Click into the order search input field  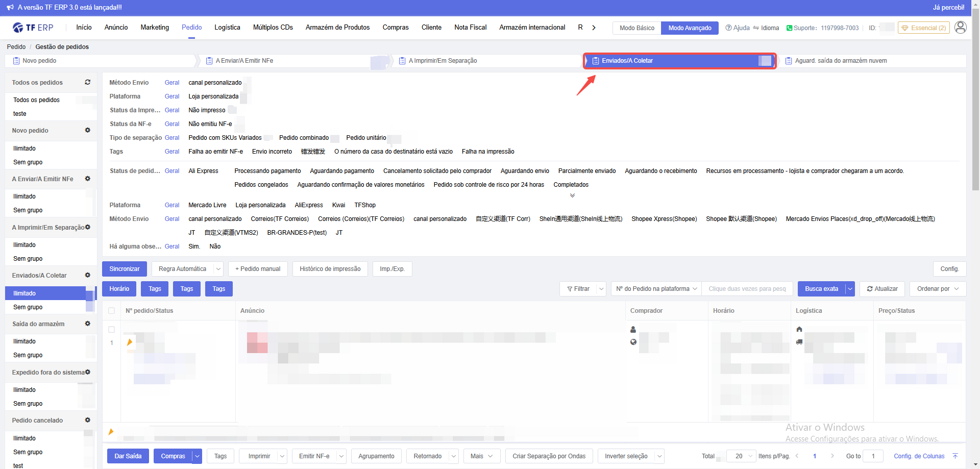(x=747, y=289)
